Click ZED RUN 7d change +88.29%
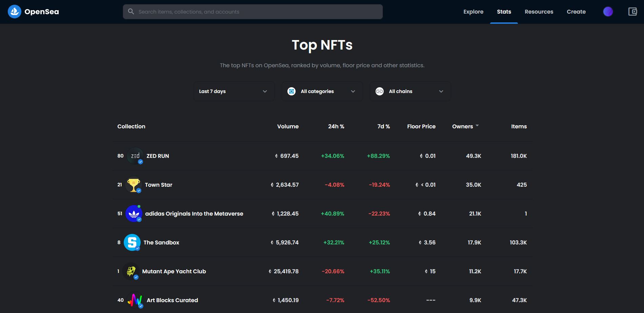Viewport: 644px width, 313px height. tap(378, 156)
